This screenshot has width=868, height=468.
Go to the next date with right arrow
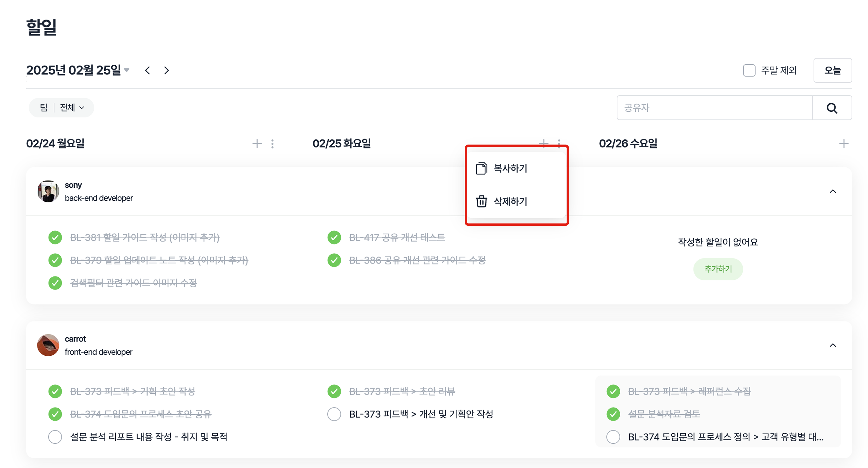tap(166, 70)
